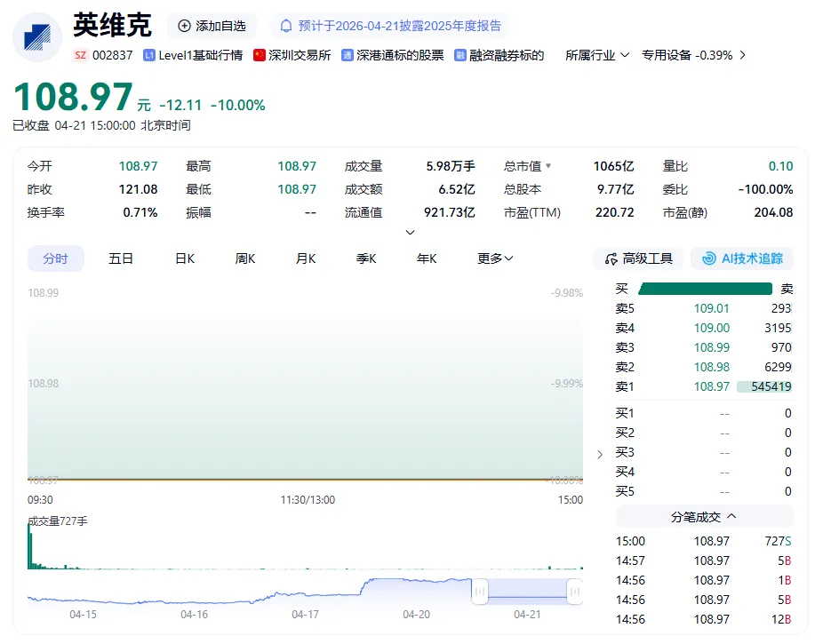This screenshot has height=644, width=815.
Task: Click the 昨收 value 121.08
Action: (139, 189)
